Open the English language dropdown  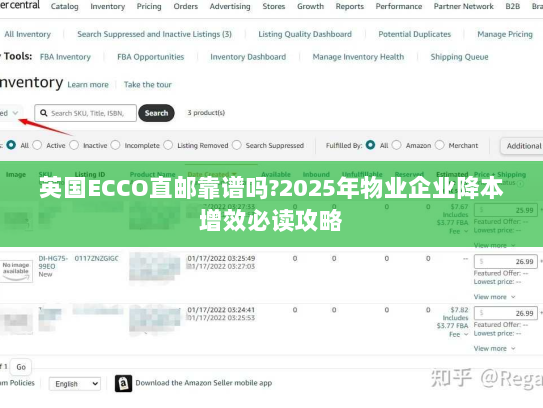(75, 384)
